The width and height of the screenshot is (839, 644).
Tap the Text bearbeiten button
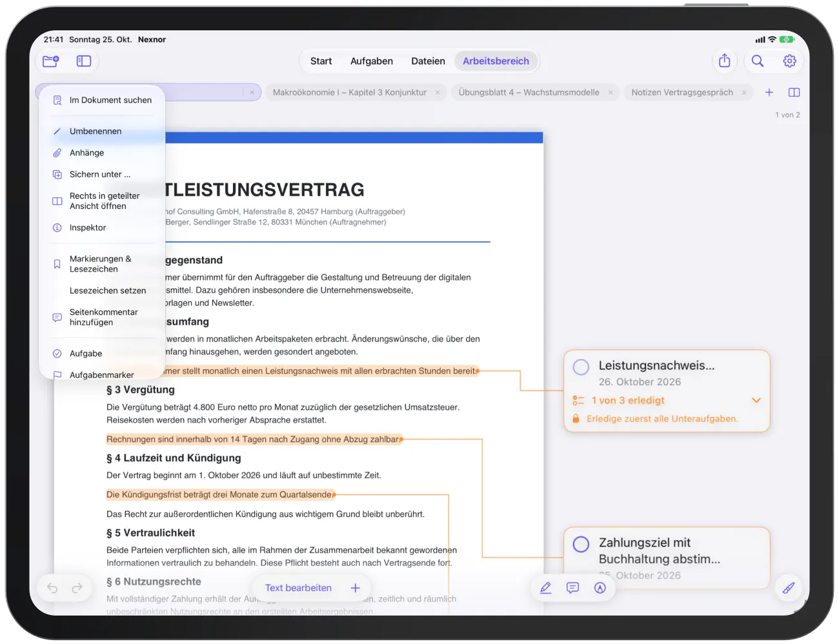tap(298, 588)
